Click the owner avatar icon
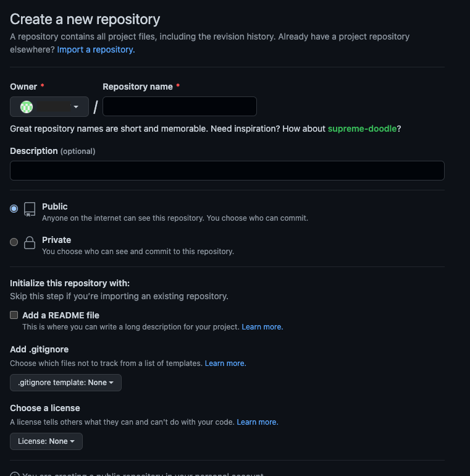 (x=27, y=107)
